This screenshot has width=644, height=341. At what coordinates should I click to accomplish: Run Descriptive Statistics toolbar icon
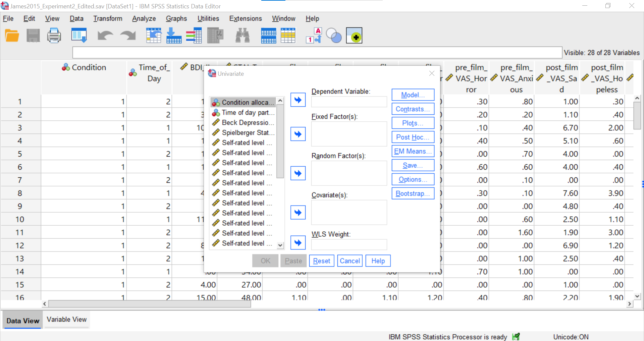coord(215,36)
